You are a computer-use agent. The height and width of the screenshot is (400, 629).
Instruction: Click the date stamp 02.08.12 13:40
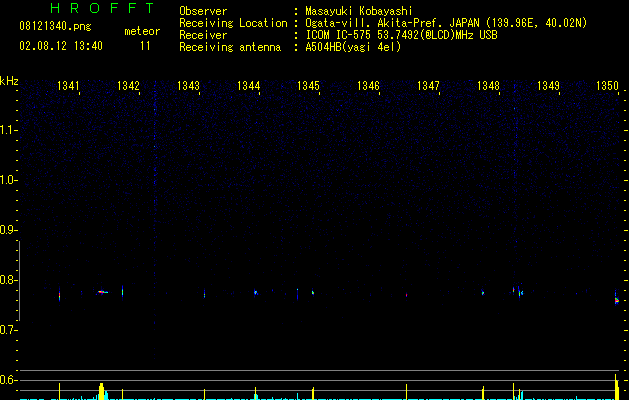(x=61, y=46)
